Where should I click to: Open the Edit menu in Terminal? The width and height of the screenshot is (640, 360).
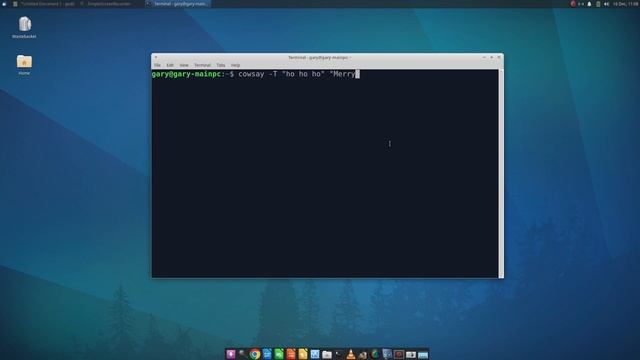click(170, 65)
